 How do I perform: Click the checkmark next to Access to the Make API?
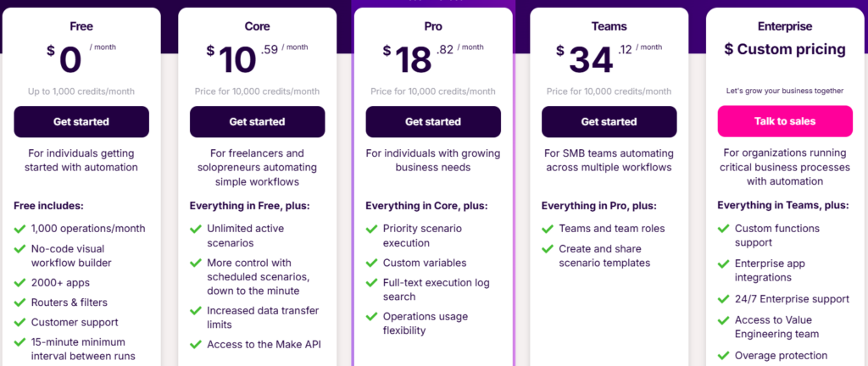196,345
